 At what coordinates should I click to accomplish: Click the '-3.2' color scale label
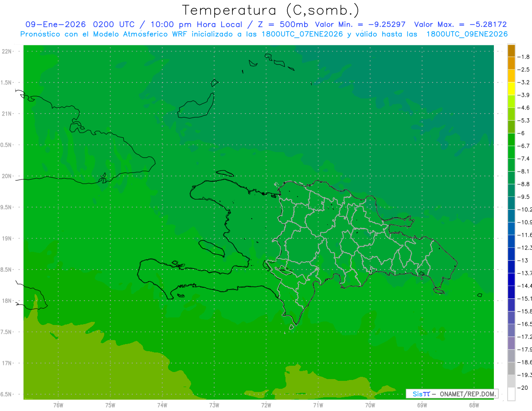click(x=524, y=82)
